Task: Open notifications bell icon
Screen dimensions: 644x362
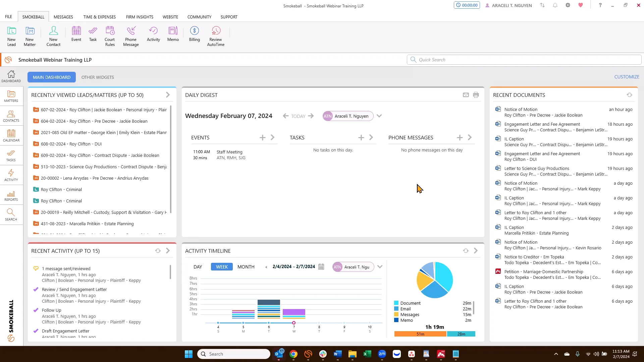Action: pyautogui.click(x=555, y=5)
